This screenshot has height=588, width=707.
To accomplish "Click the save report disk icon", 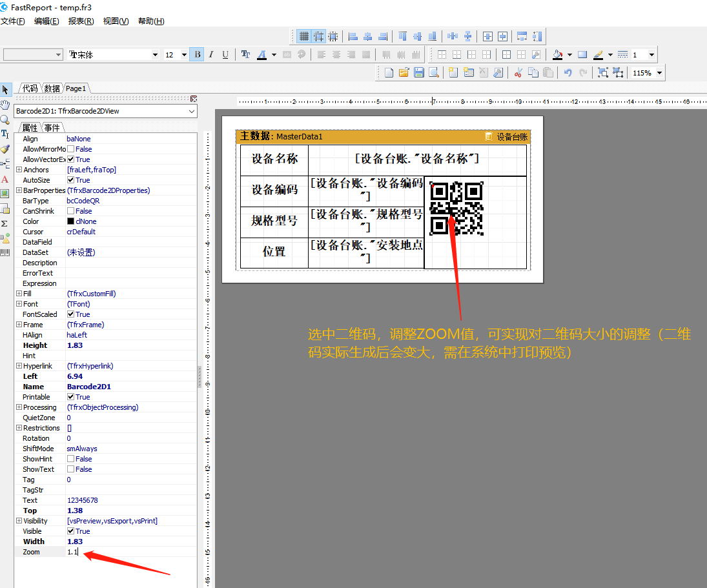I will click(419, 72).
